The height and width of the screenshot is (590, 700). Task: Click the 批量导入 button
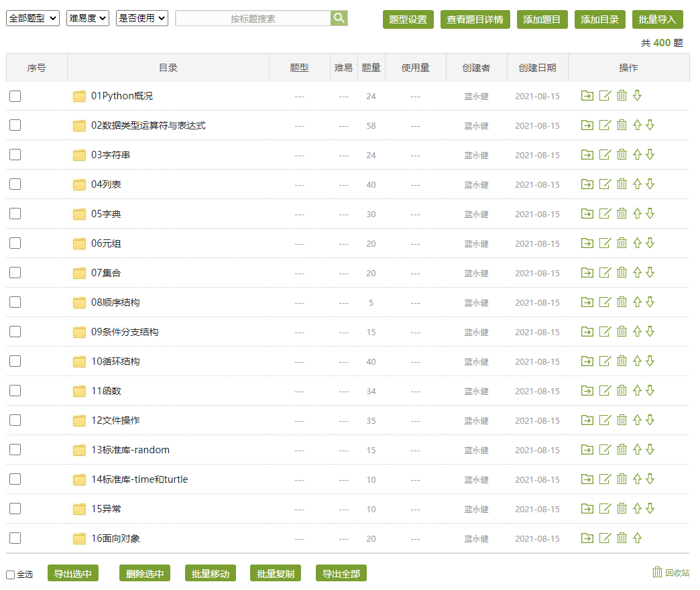coord(657,19)
